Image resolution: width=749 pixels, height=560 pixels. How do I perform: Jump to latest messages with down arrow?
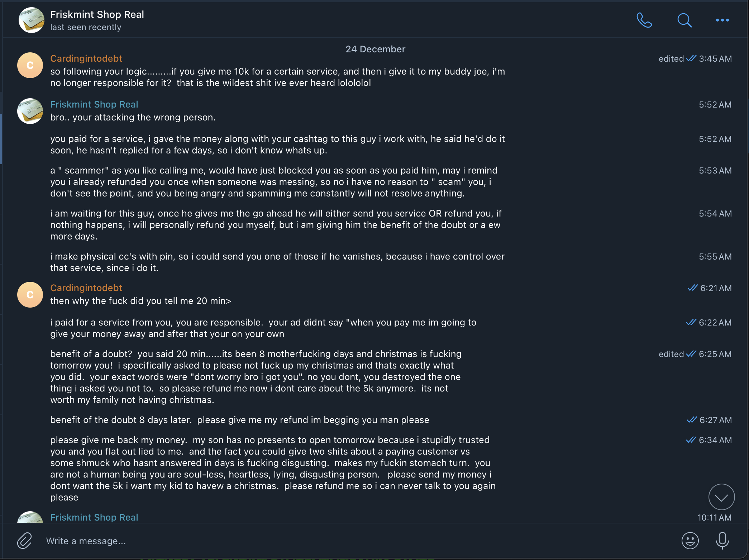point(721,497)
